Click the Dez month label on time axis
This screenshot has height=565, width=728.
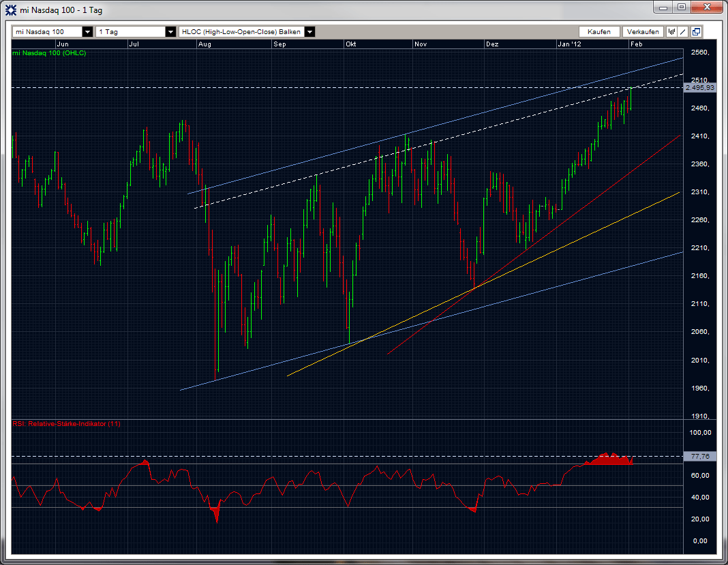click(492, 44)
